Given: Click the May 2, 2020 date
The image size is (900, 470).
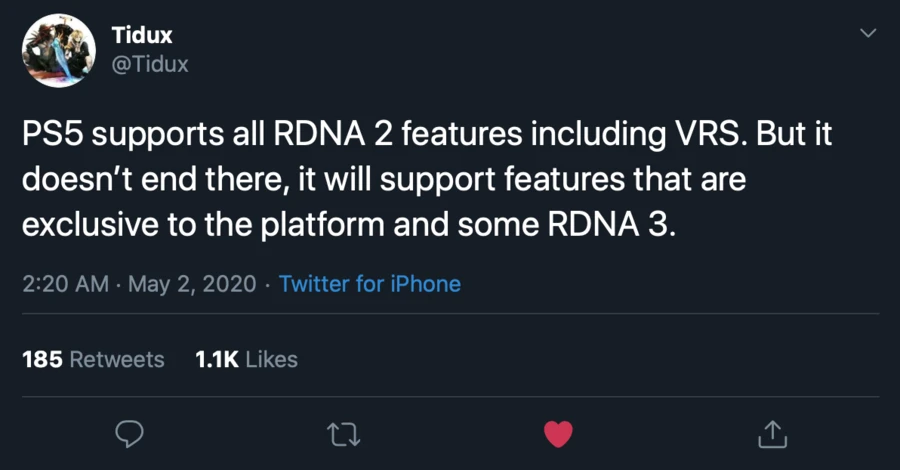Looking at the screenshot, I should (194, 284).
